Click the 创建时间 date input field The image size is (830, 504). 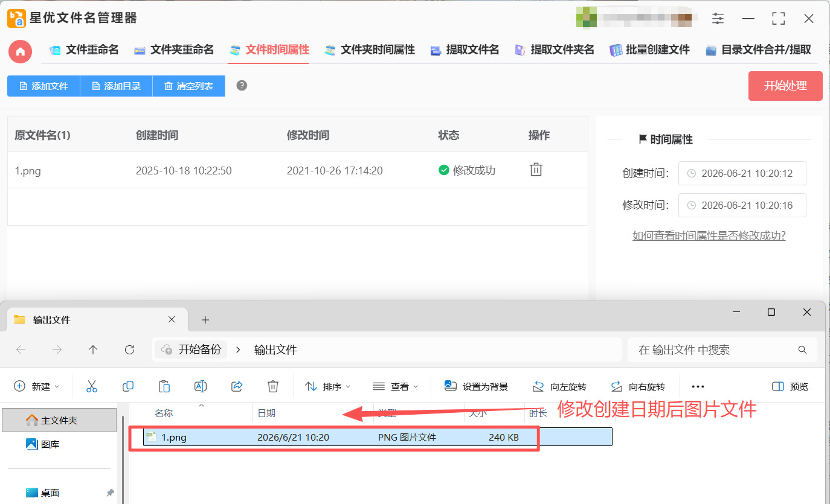pos(742,173)
